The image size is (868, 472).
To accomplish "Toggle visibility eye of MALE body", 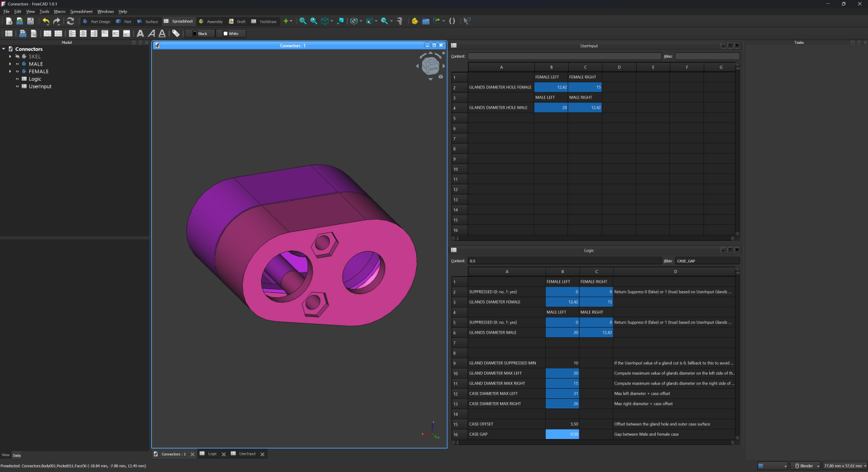I will click(x=18, y=64).
